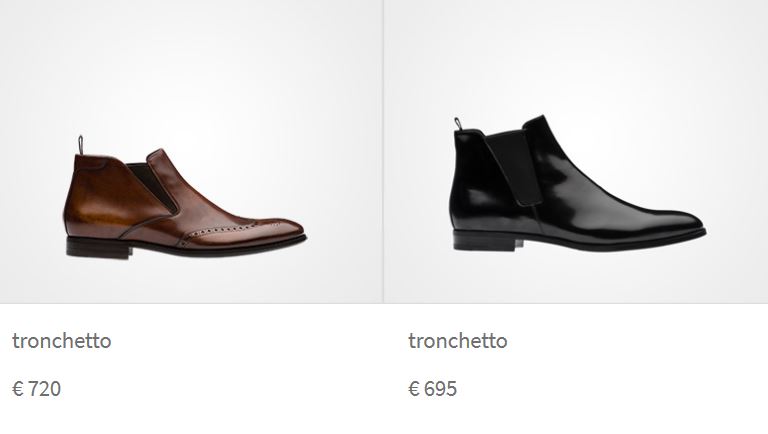Click empty gray background above the brown boot
This screenshot has width=768, height=434.
[x=191, y=64]
